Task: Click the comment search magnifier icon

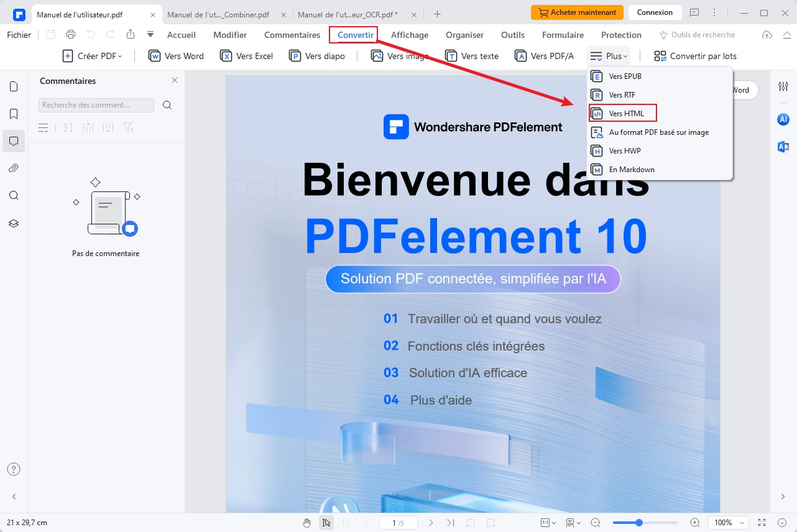Action: click(167, 105)
